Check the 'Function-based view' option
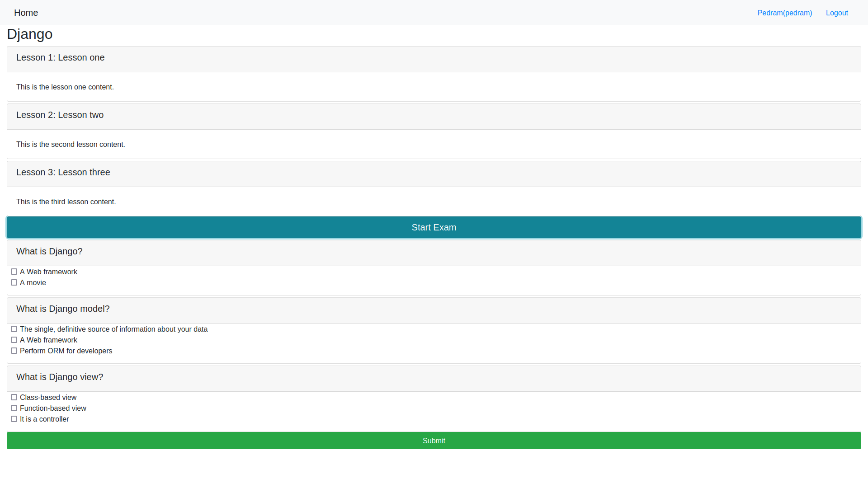Screen dimensions: 868x488 14,408
